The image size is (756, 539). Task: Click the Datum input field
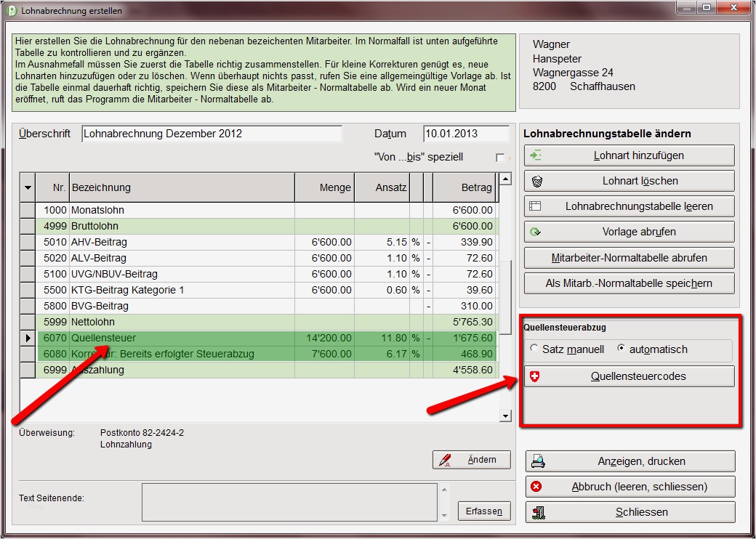(x=466, y=134)
